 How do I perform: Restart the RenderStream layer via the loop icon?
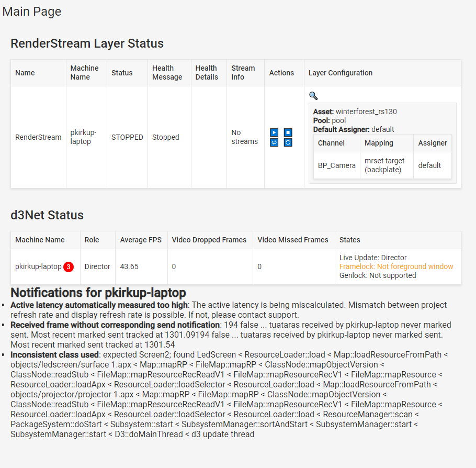coord(274,142)
